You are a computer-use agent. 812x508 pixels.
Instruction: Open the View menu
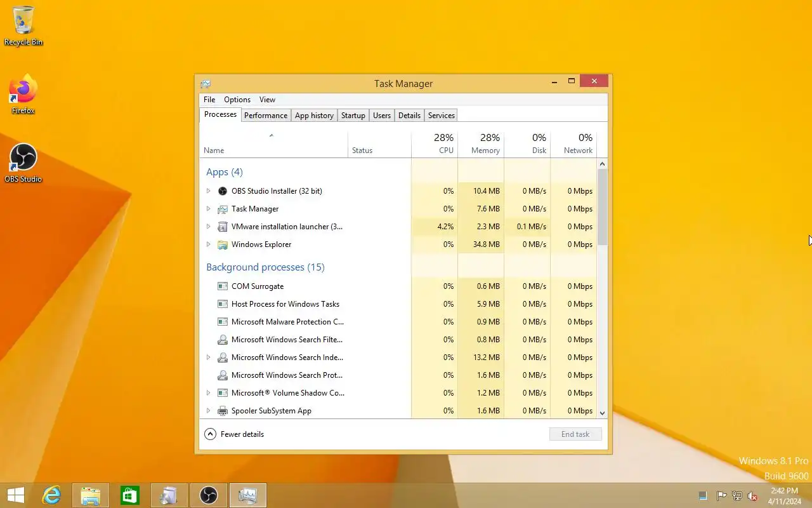(x=267, y=100)
